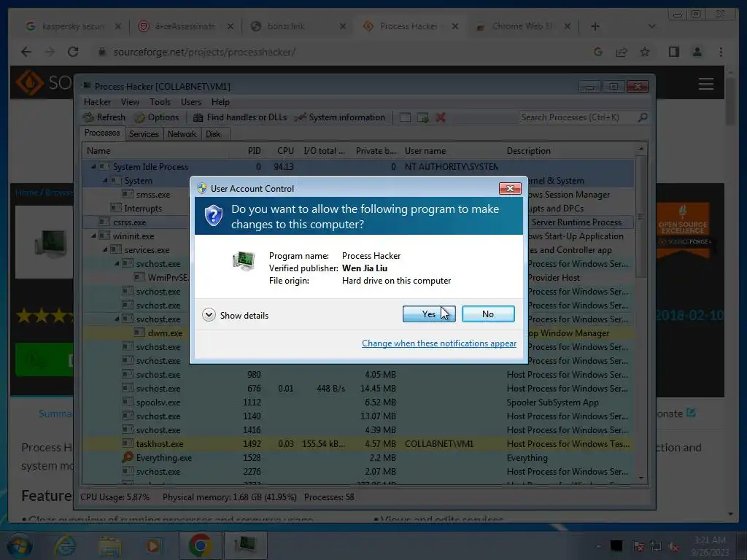Click the Find window toolbar icon

tap(405, 117)
